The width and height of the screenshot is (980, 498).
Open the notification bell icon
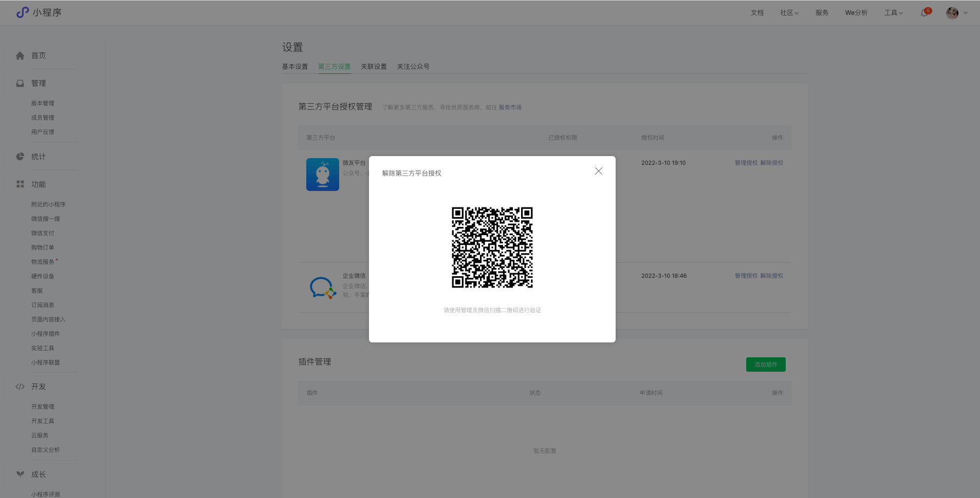tap(924, 13)
